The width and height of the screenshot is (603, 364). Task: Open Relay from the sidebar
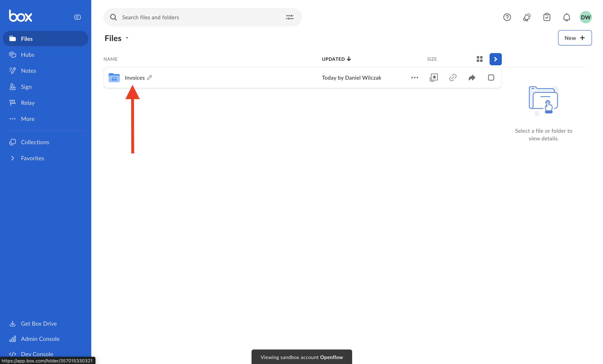(x=28, y=103)
